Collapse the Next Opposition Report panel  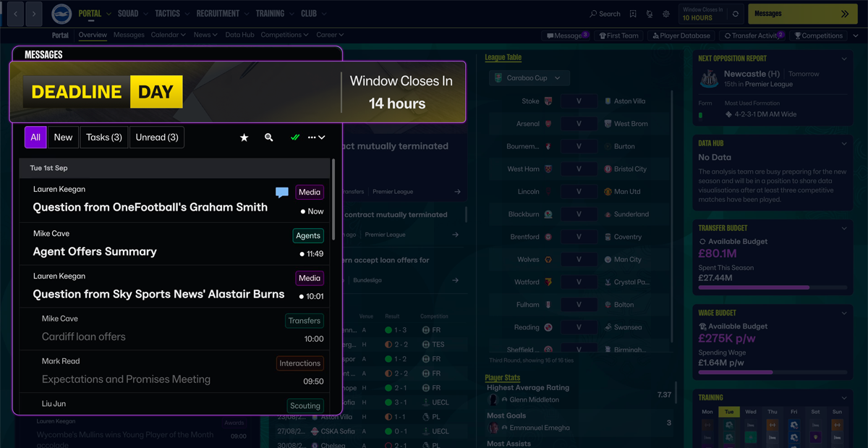(844, 59)
